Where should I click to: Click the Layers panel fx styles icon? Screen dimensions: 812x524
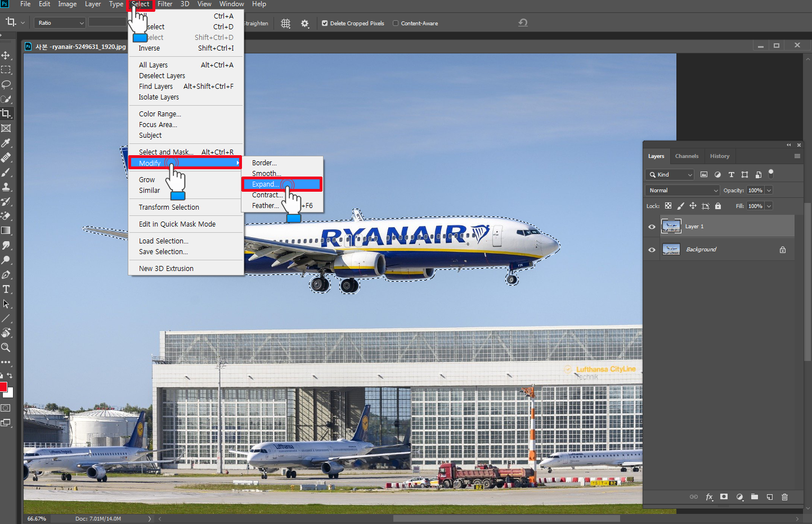click(x=709, y=497)
